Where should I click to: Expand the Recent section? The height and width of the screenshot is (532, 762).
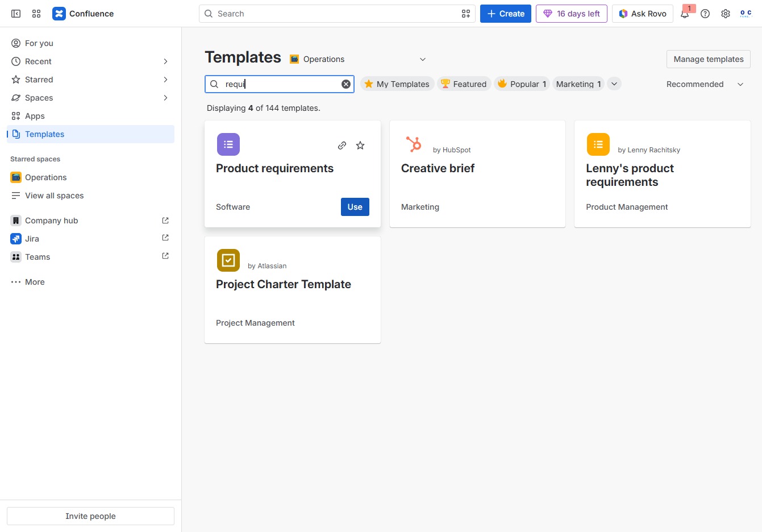click(165, 61)
